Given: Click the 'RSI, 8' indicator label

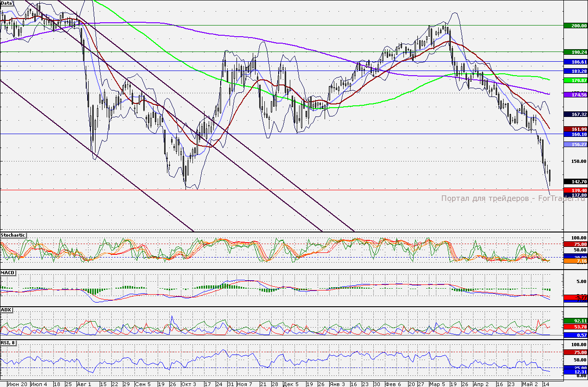Looking at the screenshot, I should pos(9,343).
